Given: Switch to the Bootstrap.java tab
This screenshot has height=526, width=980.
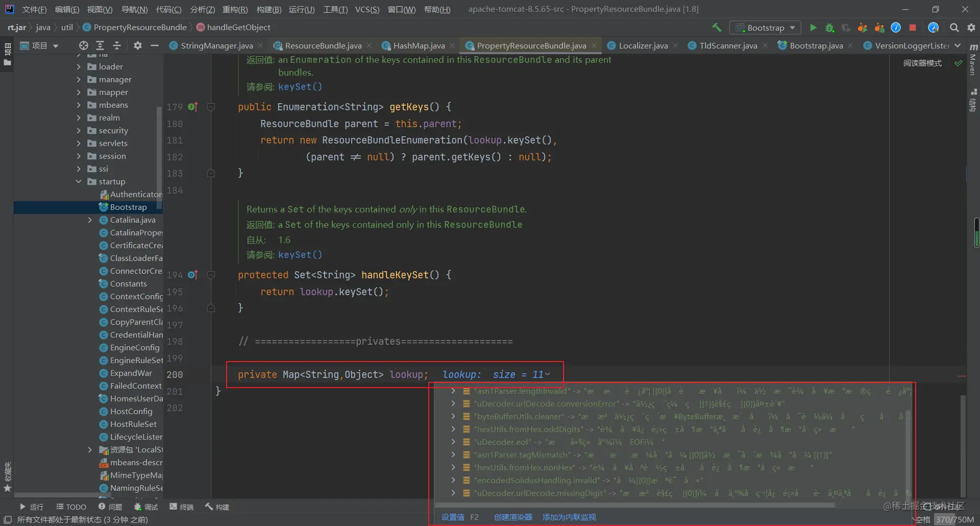Looking at the screenshot, I should pos(816,45).
